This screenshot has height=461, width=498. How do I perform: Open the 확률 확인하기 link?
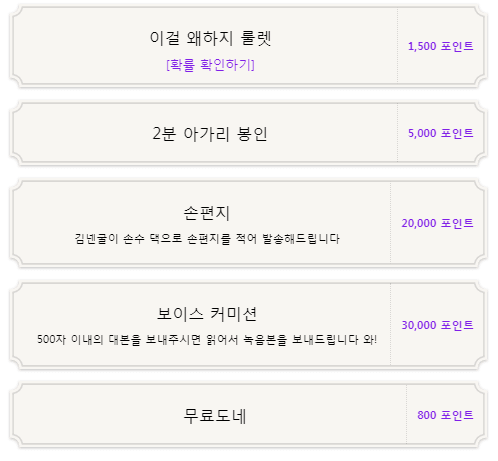coord(210,65)
